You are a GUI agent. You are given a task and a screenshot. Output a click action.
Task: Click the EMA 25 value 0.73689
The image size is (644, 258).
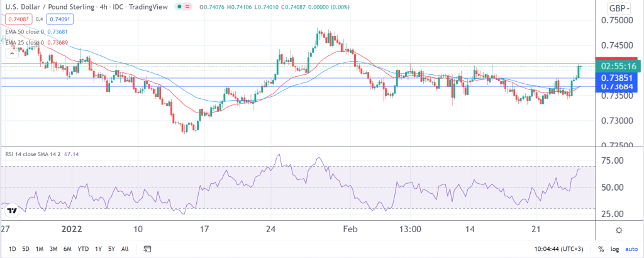click(57, 43)
